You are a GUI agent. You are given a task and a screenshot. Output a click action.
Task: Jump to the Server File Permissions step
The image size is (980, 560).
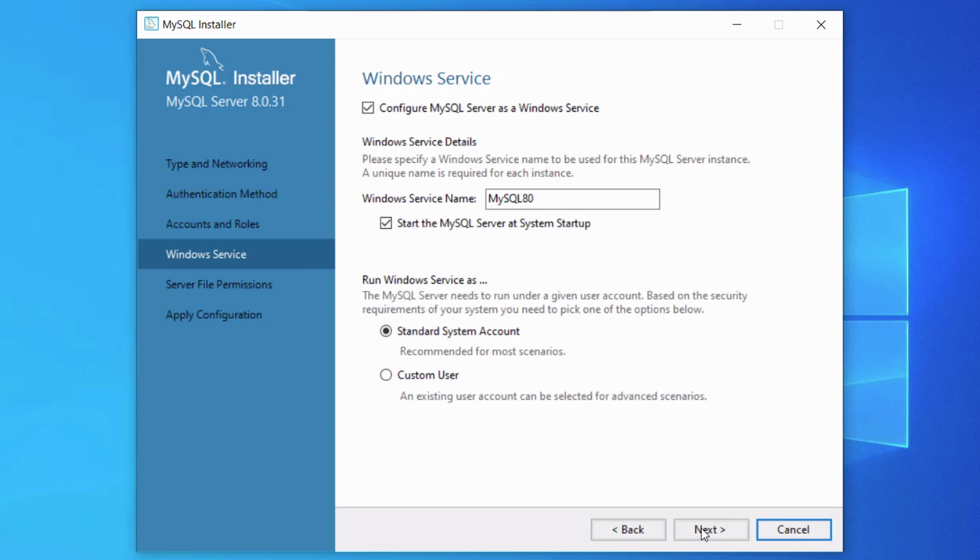[218, 285]
